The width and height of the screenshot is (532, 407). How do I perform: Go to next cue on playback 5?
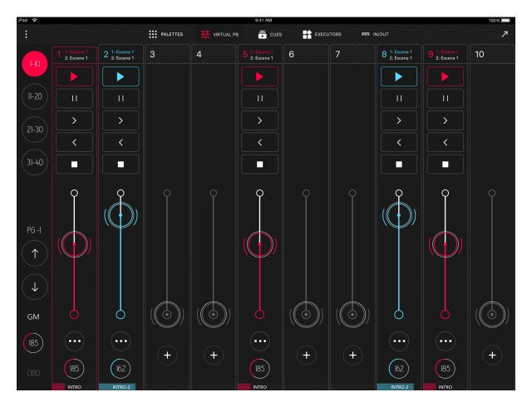pyautogui.click(x=260, y=120)
